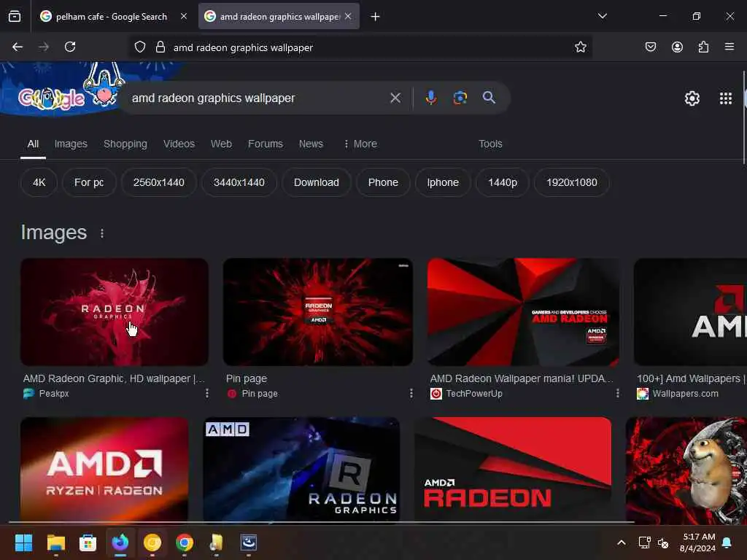This screenshot has width=747, height=560.
Task: Close the pelham cafe tab
Action: click(x=183, y=16)
